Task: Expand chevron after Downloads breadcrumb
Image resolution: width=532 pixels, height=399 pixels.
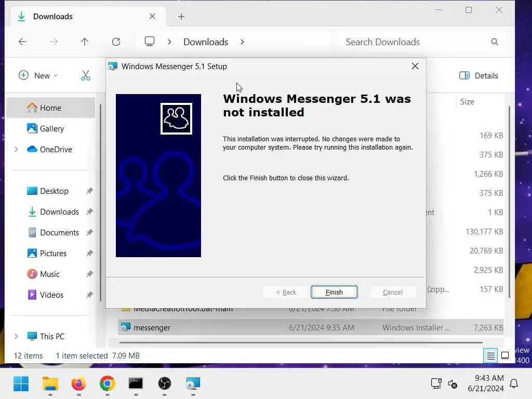Action: pyautogui.click(x=242, y=42)
